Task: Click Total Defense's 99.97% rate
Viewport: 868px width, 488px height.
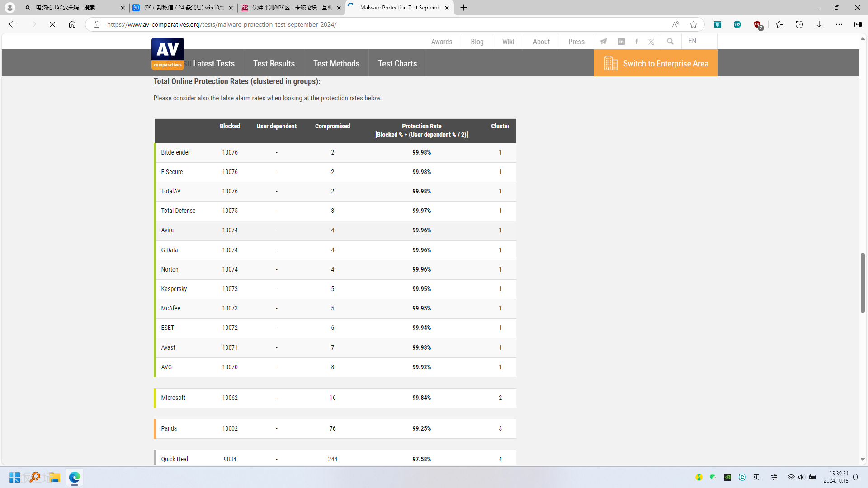Action: (x=421, y=211)
